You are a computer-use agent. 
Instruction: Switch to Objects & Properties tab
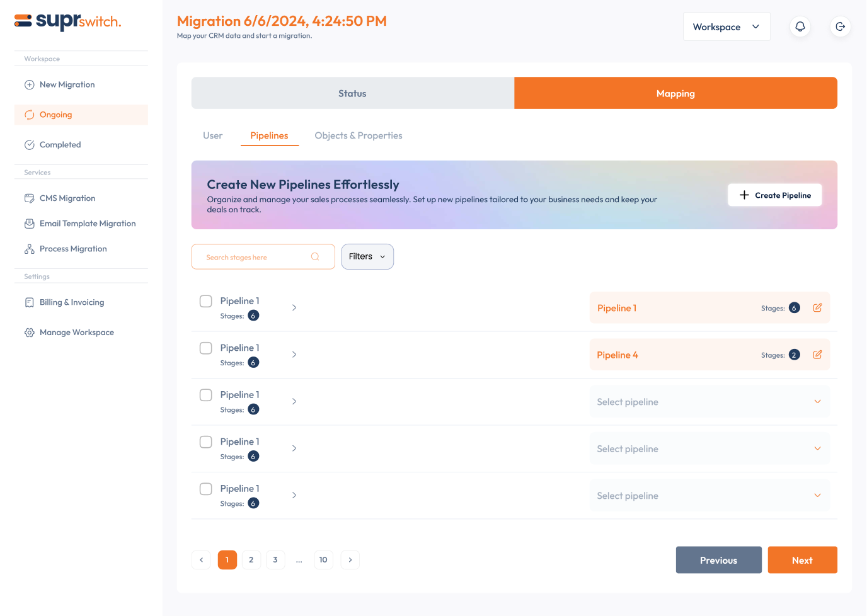click(358, 135)
